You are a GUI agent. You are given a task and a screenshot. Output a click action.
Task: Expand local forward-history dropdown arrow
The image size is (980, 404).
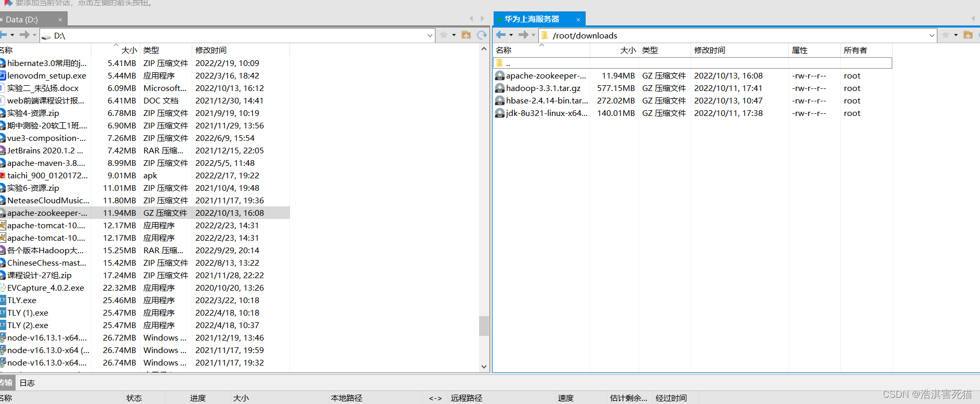34,35
